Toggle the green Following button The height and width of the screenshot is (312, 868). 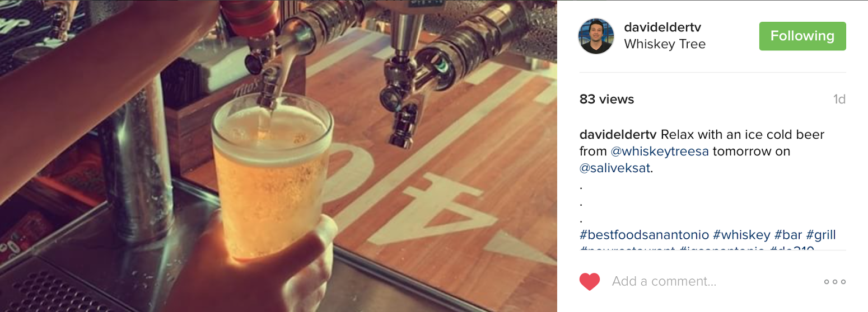(x=802, y=36)
